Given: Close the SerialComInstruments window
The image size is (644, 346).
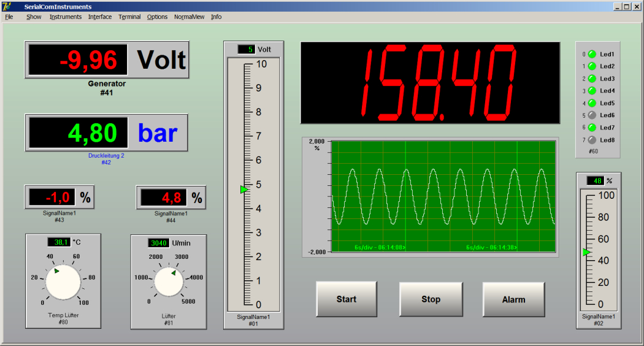Looking at the screenshot, I should coord(637,7).
